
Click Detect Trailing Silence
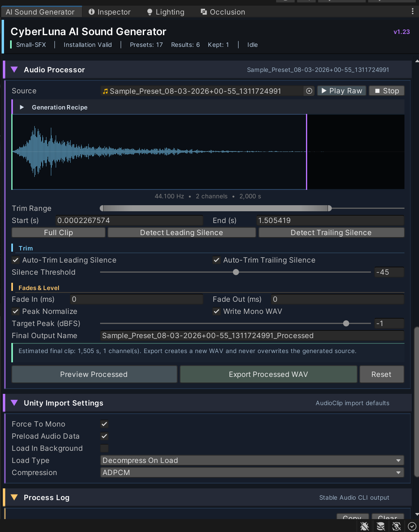click(x=331, y=232)
